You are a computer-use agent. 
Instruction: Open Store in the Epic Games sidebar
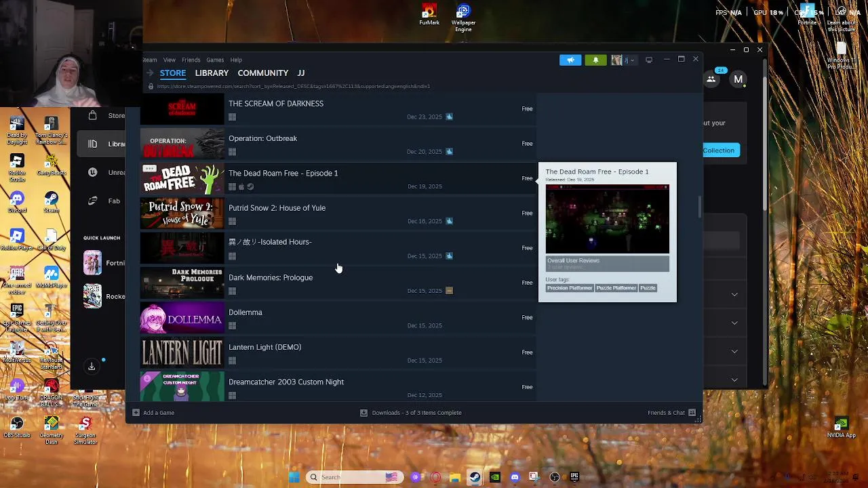tap(107, 115)
